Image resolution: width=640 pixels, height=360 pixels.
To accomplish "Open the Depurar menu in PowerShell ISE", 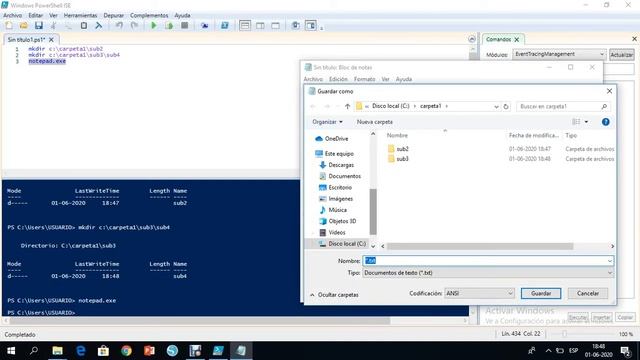I will pyautogui.click(x=113, y=15).
